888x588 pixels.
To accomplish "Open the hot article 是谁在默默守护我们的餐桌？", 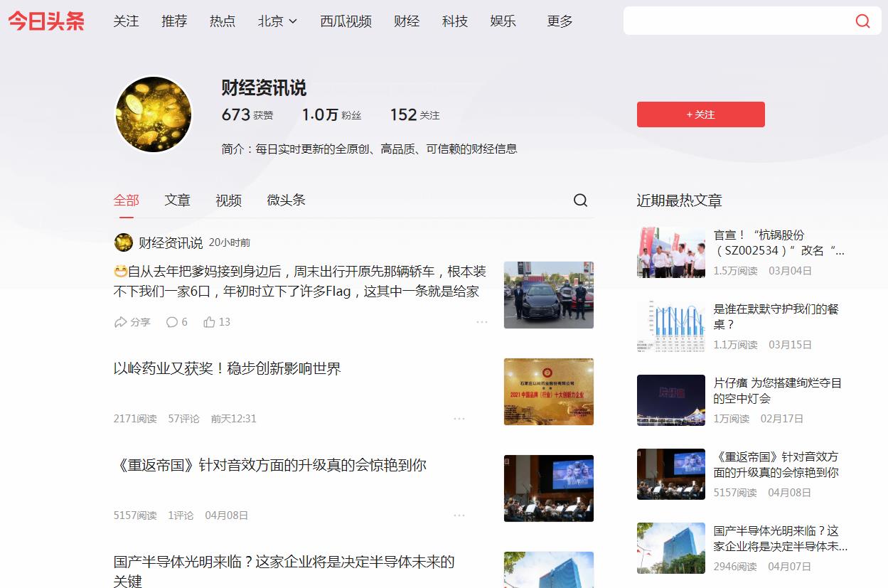I will [776, 316].
